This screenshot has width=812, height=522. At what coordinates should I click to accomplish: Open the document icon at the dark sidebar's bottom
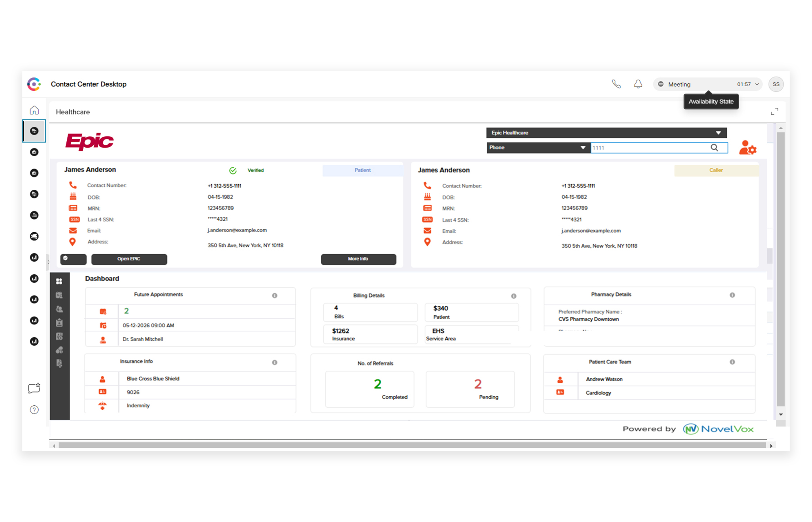(59, 363)
